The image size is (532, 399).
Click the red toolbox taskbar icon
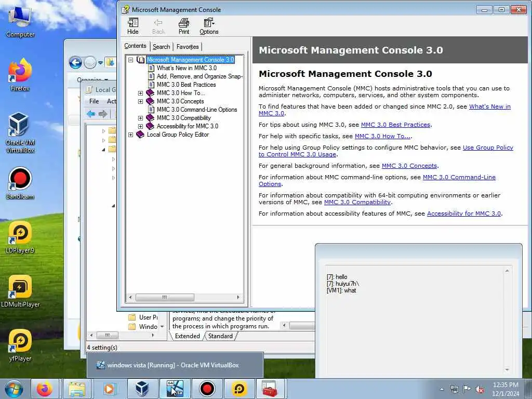pos(270,389)
